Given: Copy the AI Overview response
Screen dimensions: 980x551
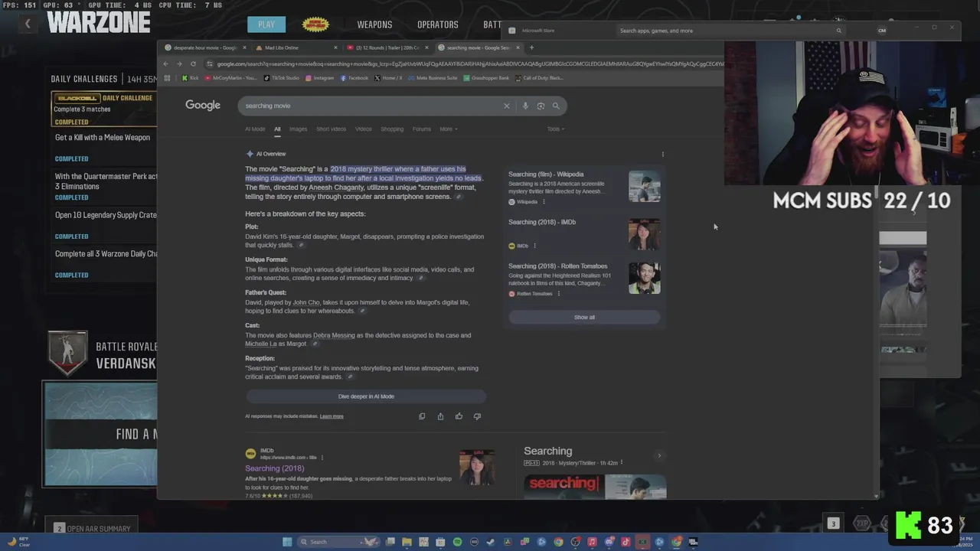Looking at the screenshot, I should pos(422,416).
